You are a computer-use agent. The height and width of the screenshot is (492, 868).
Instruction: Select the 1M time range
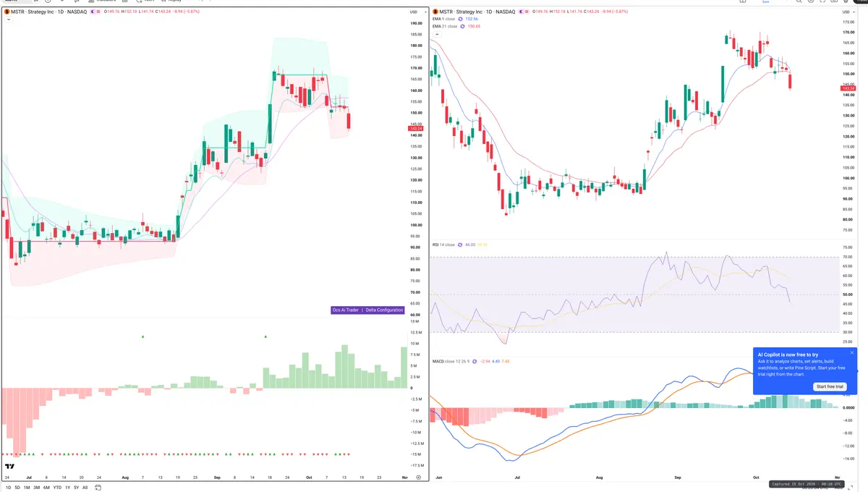pyautogui.click(x=27, y=488)
